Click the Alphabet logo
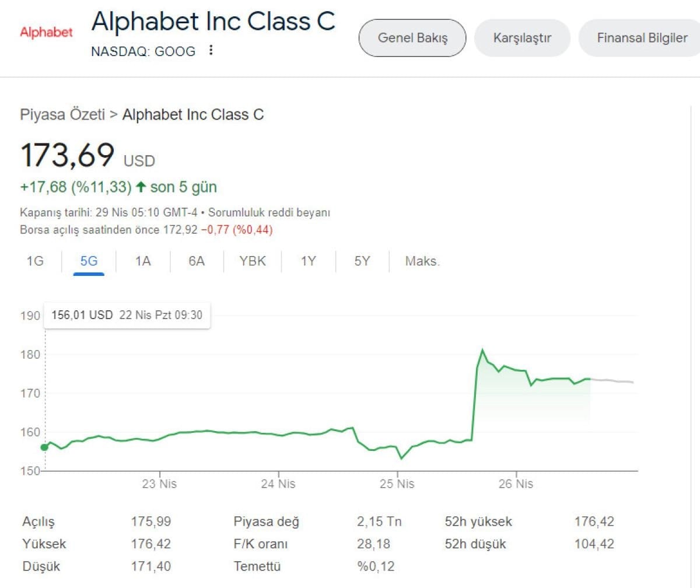The width and height of the screenshot is (700, 588). pyautogui.click(x=46, y=32)
